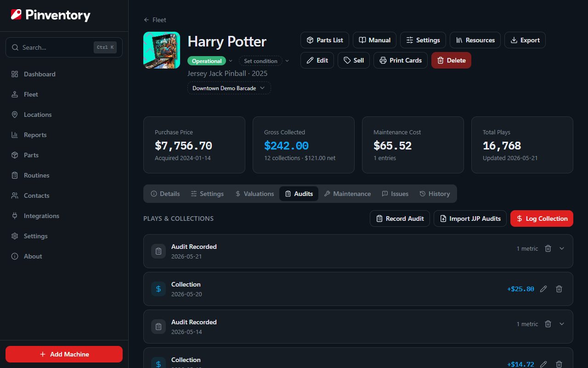Open Settings gear icon in sidebar

[15, 236]
